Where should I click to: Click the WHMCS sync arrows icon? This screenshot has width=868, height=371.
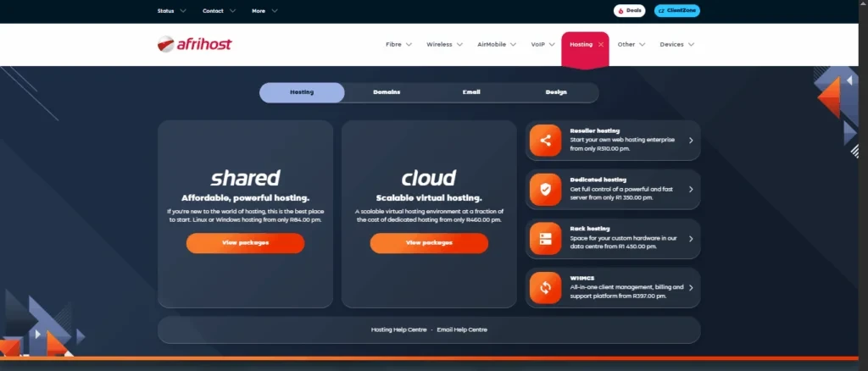[545, 288]
